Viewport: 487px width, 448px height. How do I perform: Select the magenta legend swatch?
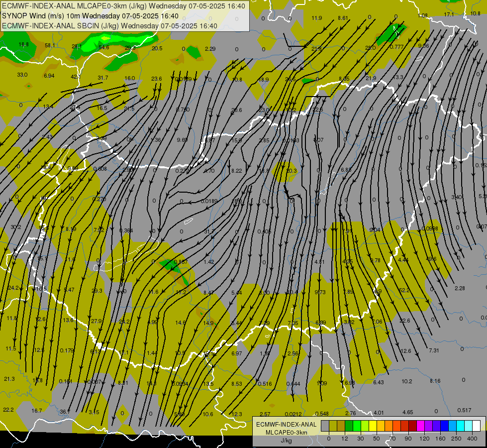[420, 426]
